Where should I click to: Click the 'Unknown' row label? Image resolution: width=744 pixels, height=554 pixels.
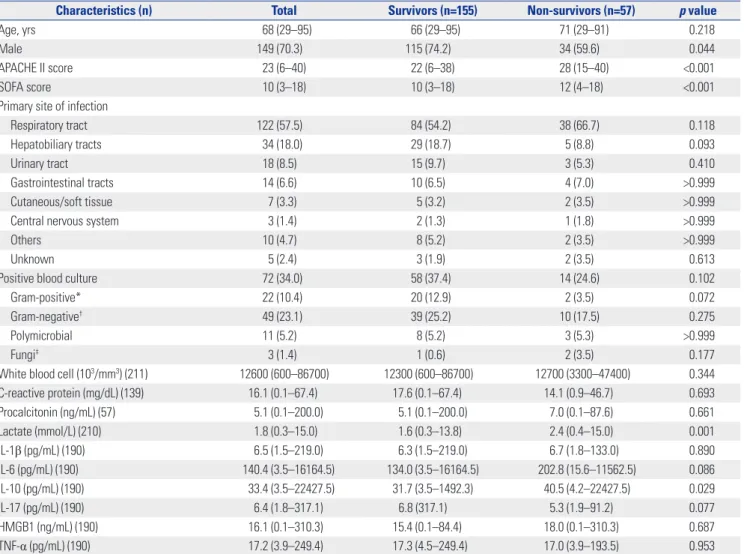tap(32, 259)
